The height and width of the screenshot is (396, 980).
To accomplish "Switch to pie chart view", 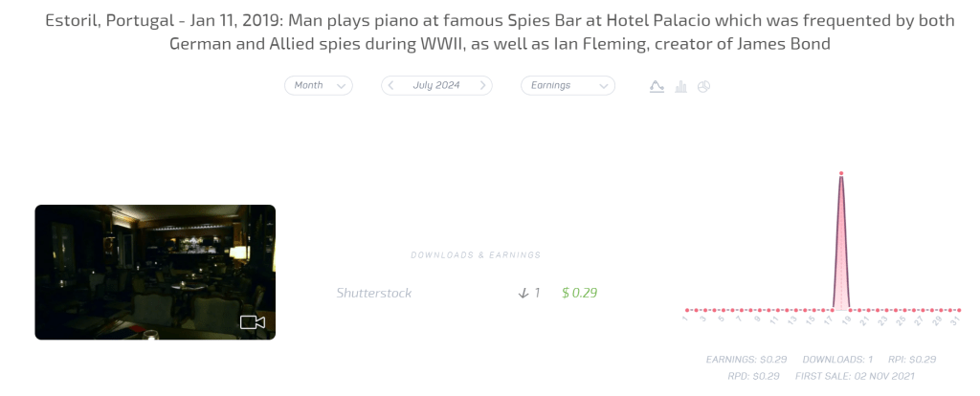I will 703,86.
